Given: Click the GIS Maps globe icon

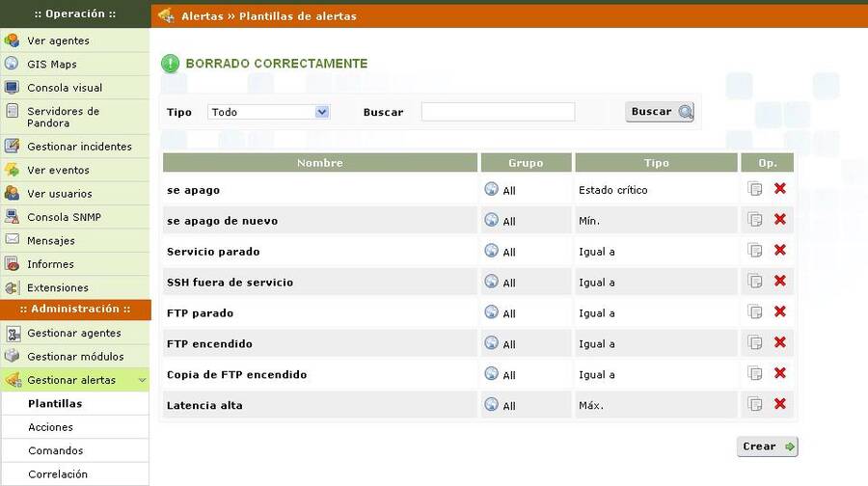Looking at the screenshot, I should (12, 64).
